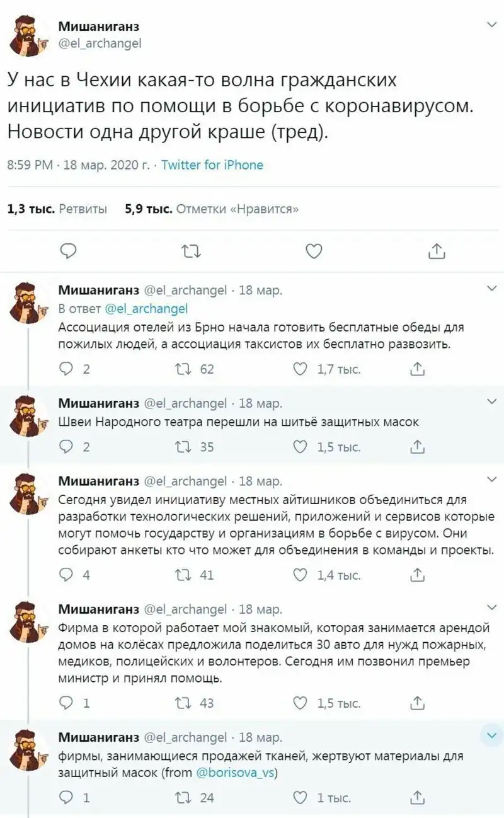This screenshot has height=818, width=504.
Task: View the 5,9 тыс. likes list
Action: [212, 209]
